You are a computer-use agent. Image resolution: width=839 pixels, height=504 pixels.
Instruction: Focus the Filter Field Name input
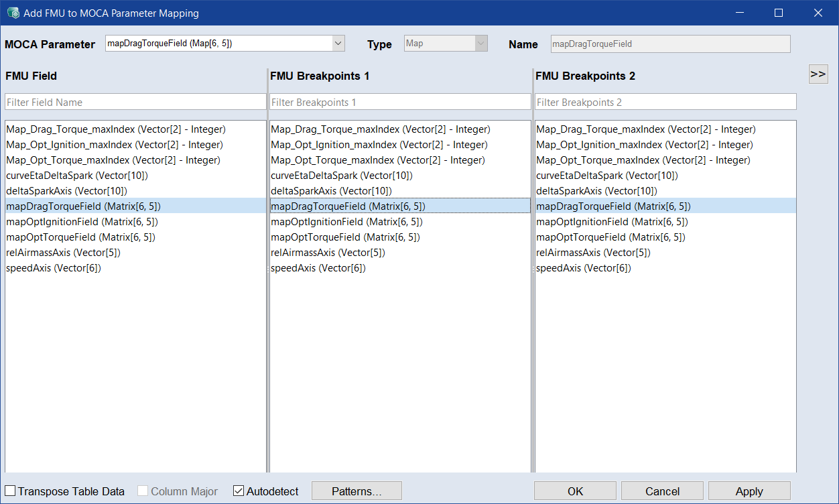(x=135, y=102)
